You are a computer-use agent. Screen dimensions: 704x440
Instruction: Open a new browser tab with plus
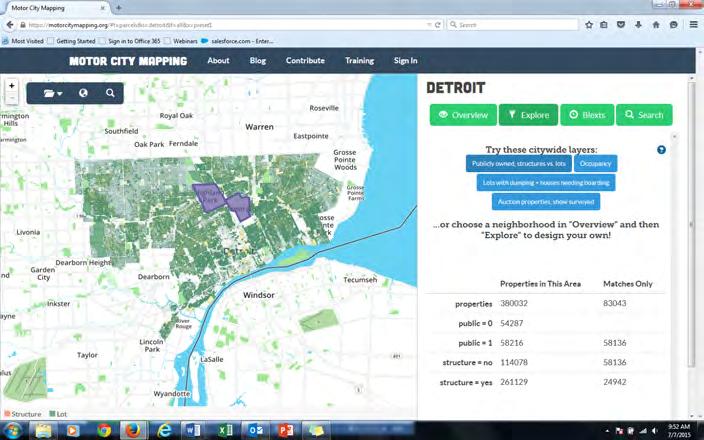coord(119,8)
